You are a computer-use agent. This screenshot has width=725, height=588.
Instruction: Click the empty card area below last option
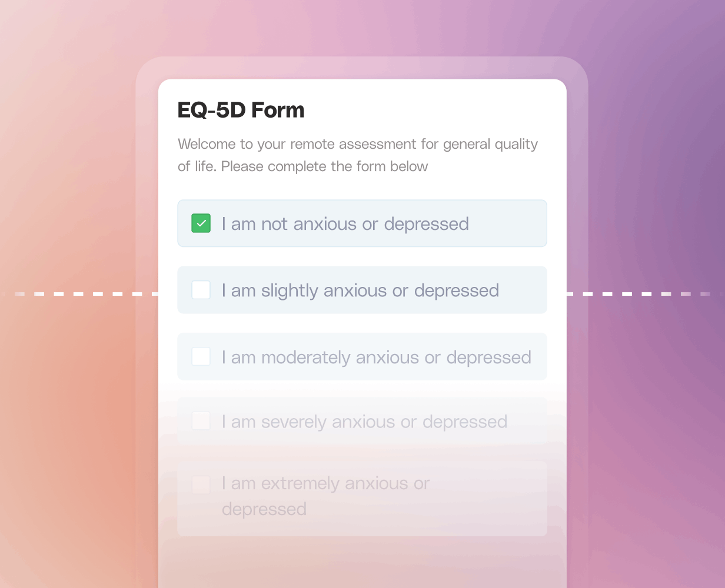[362, 562]
